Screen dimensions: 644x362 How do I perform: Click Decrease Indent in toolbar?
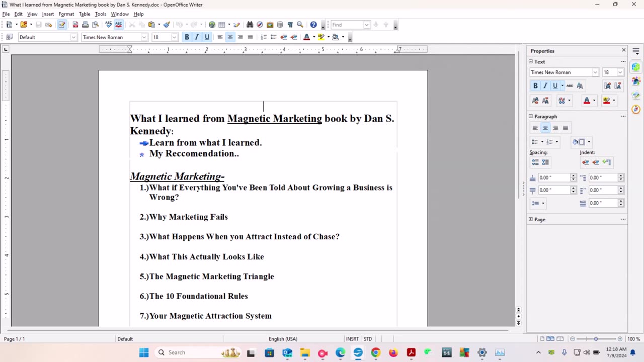(x=284, y=37)
